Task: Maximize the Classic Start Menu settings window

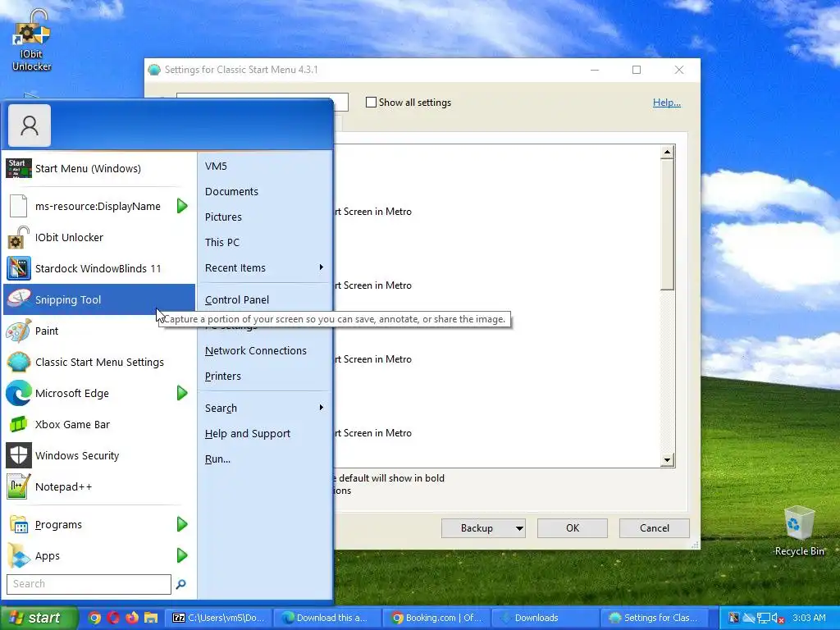Action: [637, 70]
